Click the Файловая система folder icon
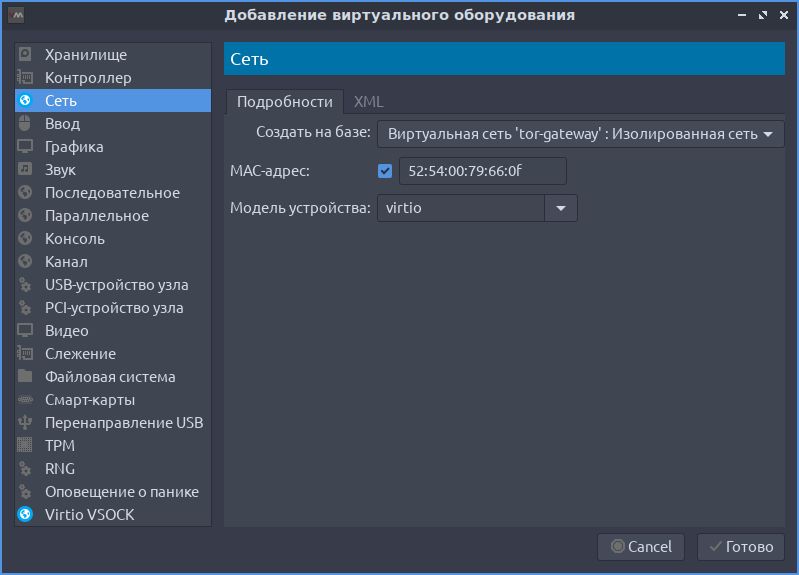 25,376
